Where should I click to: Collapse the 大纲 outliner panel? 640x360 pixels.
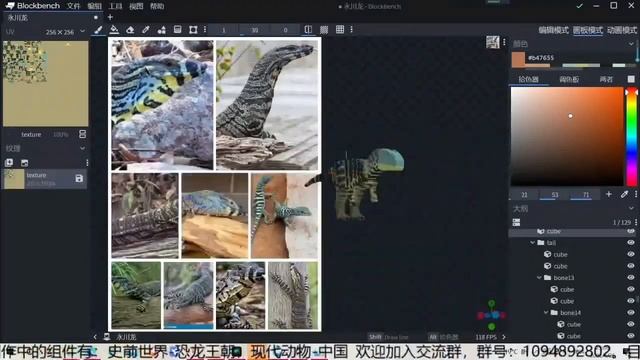631,208
